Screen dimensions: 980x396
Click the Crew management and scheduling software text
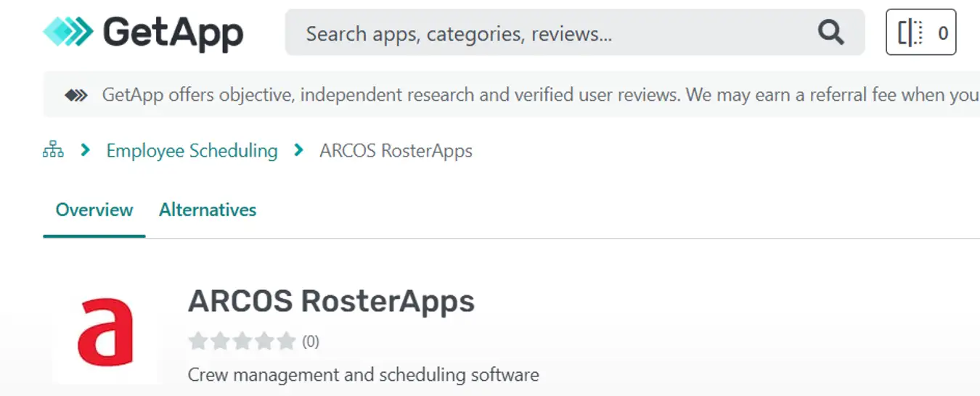[364, 375]
